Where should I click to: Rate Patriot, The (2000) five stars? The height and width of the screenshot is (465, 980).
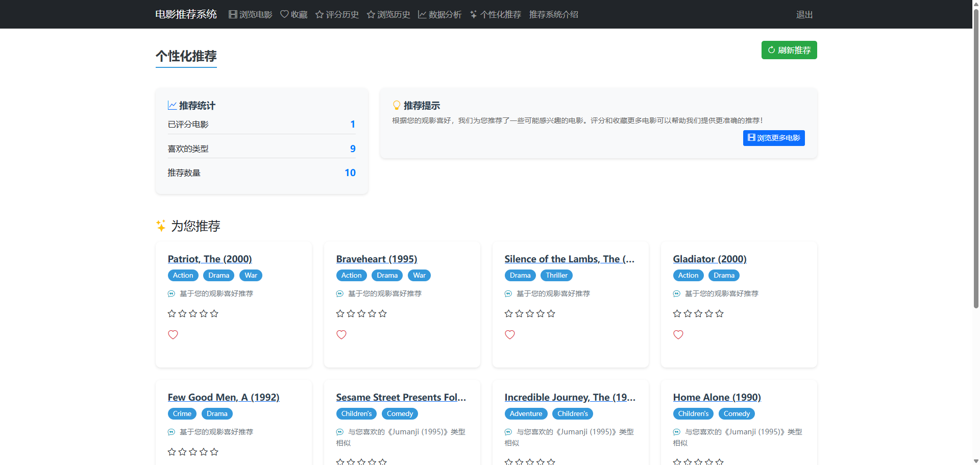(x=214, y=313)
